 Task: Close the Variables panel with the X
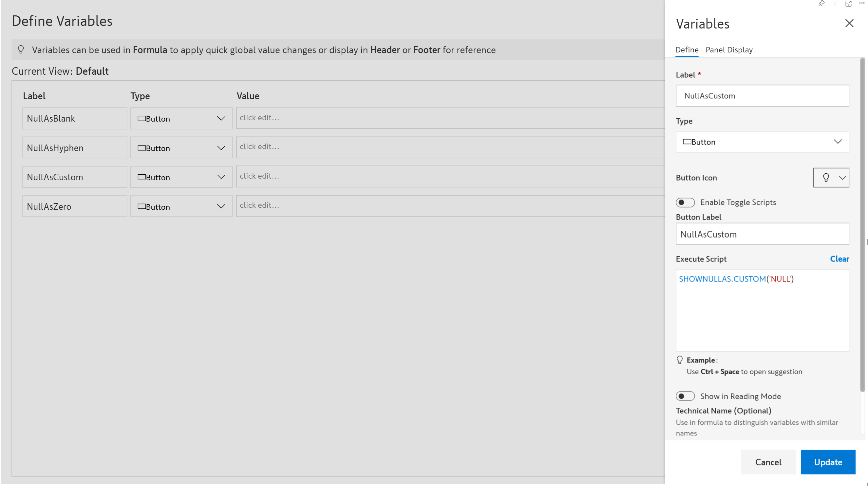click(849, 23)
